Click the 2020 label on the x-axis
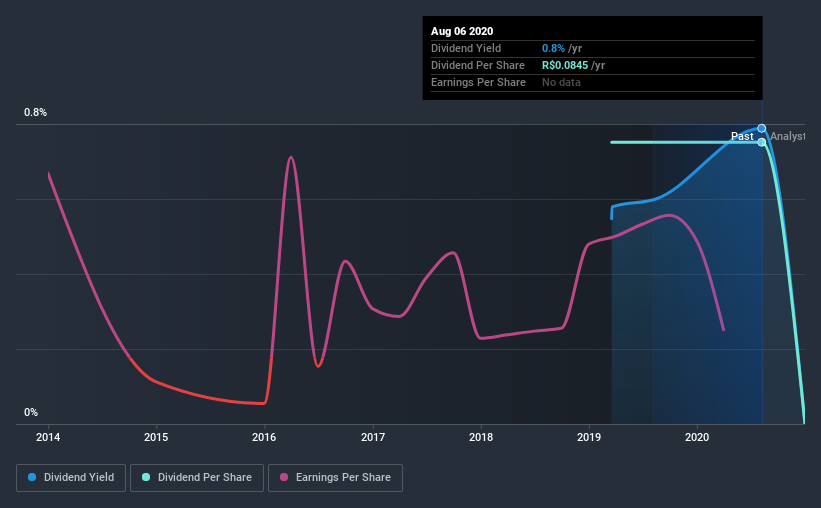 pyautogui.click(x=697, y=437)
